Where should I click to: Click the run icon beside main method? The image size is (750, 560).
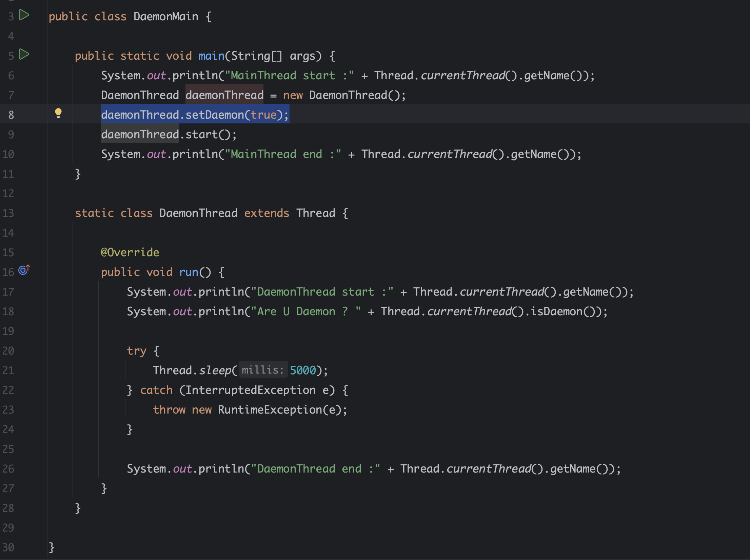pyautogui.click(x=24, y=55)
